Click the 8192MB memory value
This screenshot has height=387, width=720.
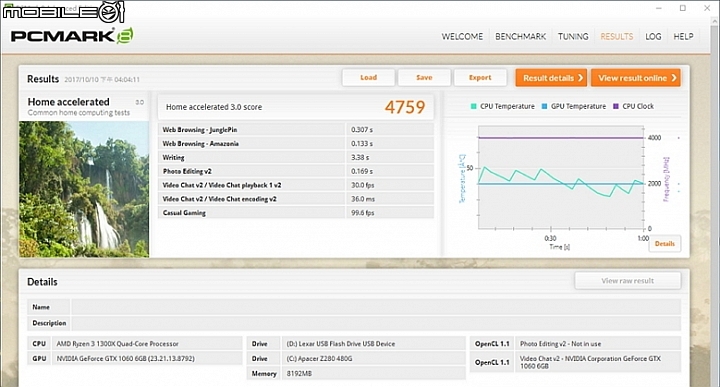(299, 374)
